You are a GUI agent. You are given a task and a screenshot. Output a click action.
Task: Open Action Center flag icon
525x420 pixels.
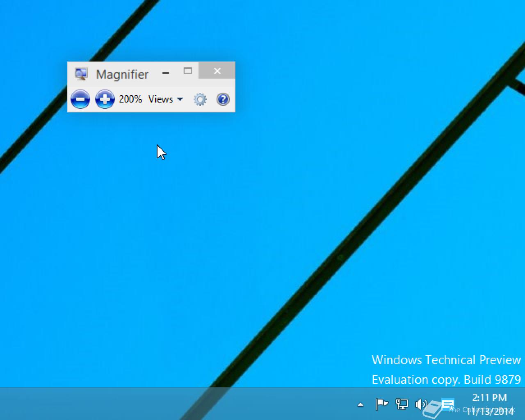382,404
